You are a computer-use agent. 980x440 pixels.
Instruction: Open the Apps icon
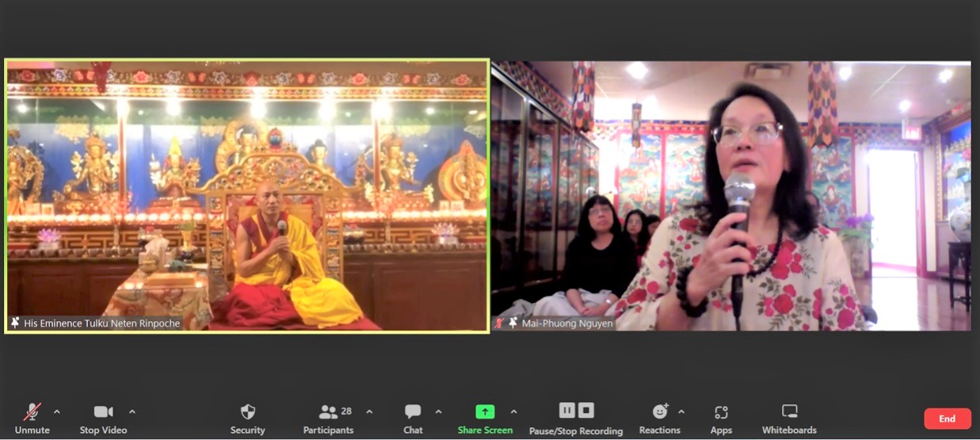tap(721, 412)
